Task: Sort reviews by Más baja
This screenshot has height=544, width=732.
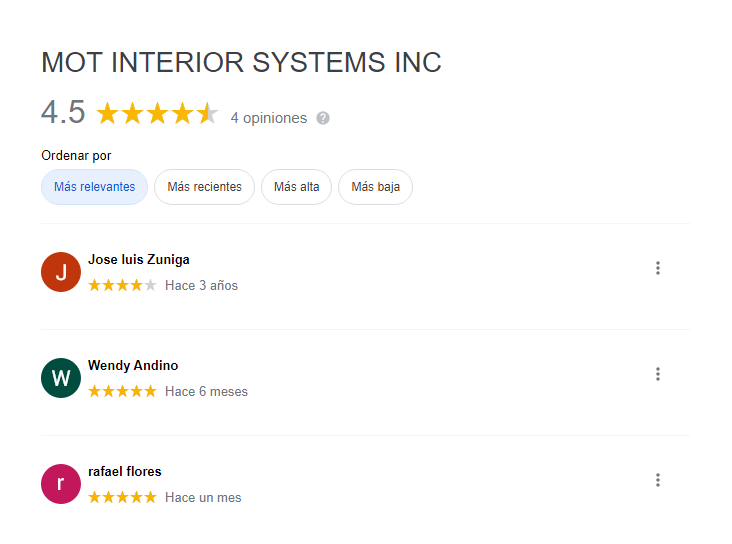Action: pyautogui.click(x=375, y=187)
